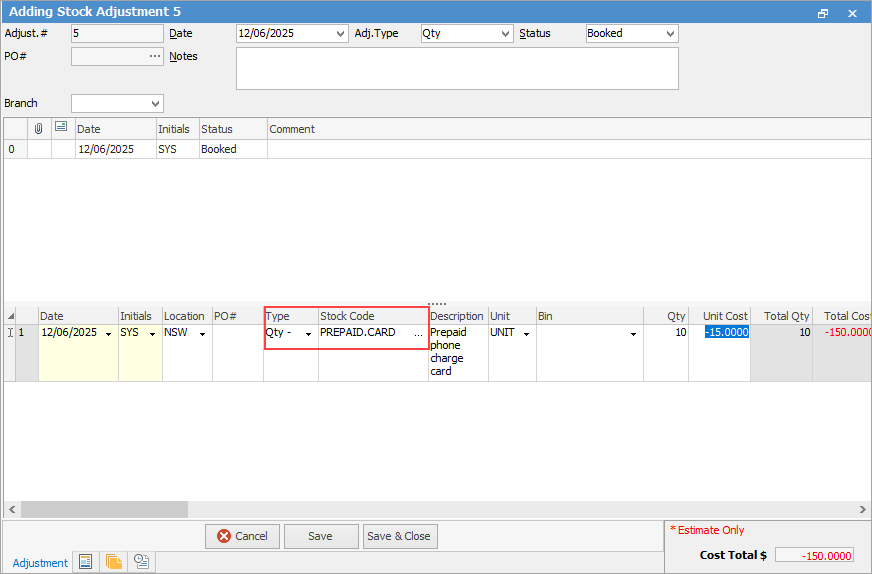Click the Save button
This screenshot has height=574, width=872.
coord(321,536)
